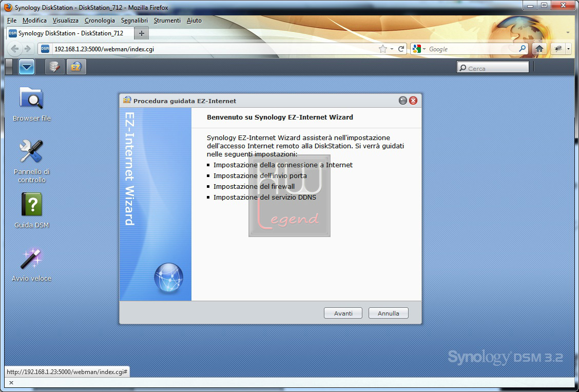Click the browser back arrow
Image resolution: width=579 pixels, height=392 pixels.
(x=15, y=49)
